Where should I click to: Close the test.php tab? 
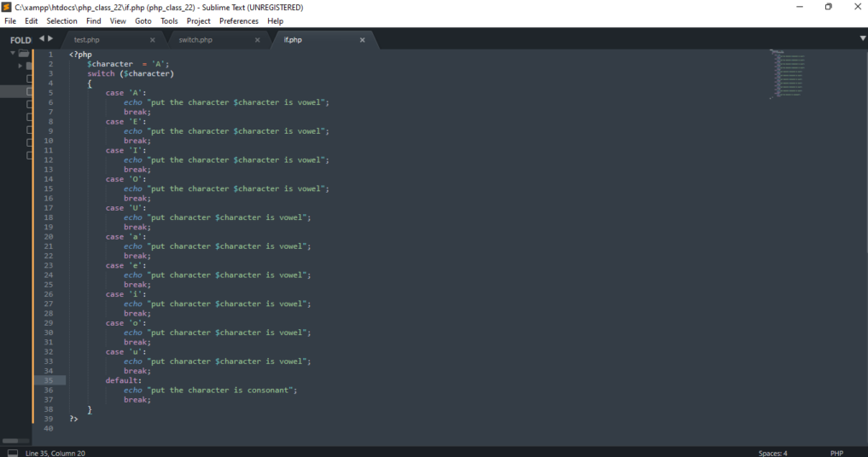coord(153,40)
